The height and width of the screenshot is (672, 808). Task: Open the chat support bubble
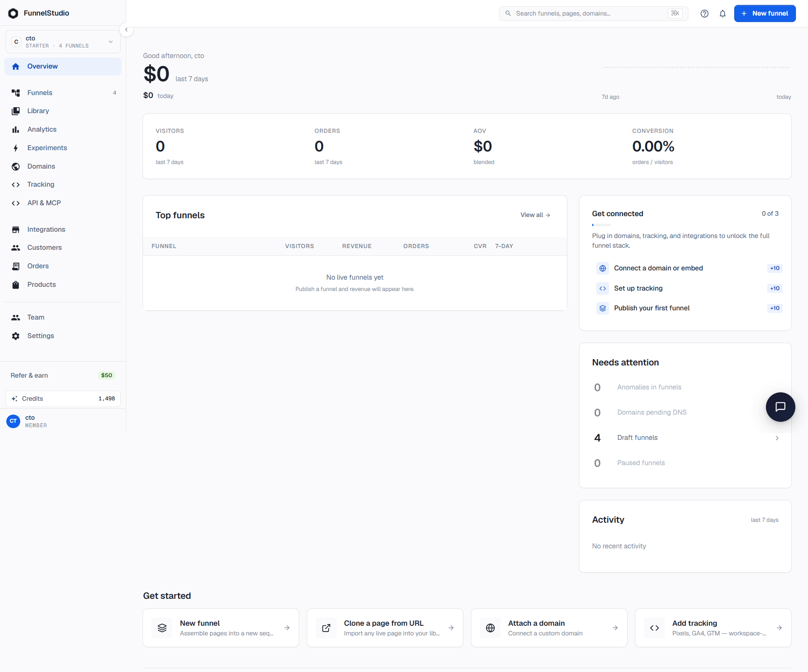[x=780, y=407]
